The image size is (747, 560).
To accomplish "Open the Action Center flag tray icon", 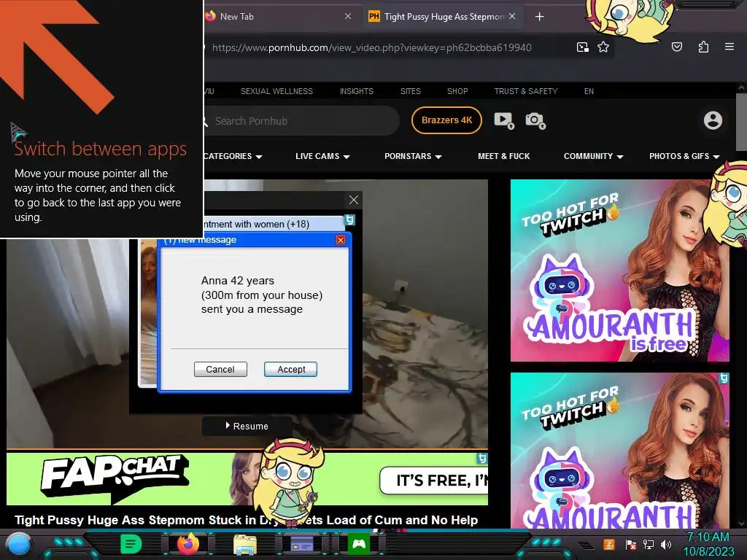I will click(631, 544).
